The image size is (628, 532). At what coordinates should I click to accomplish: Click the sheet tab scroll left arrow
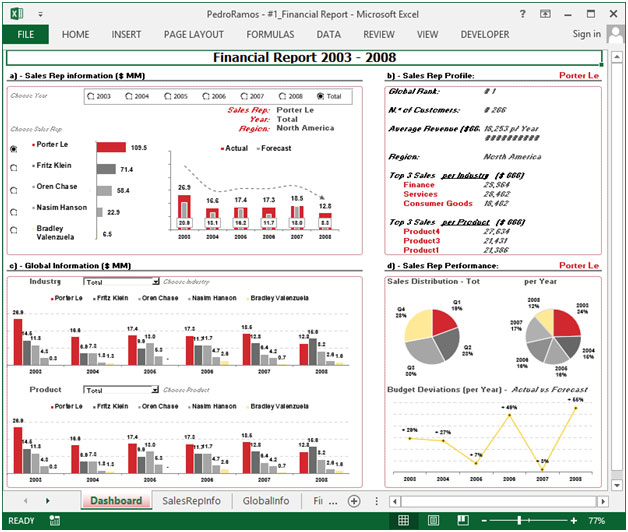point(26,501)
